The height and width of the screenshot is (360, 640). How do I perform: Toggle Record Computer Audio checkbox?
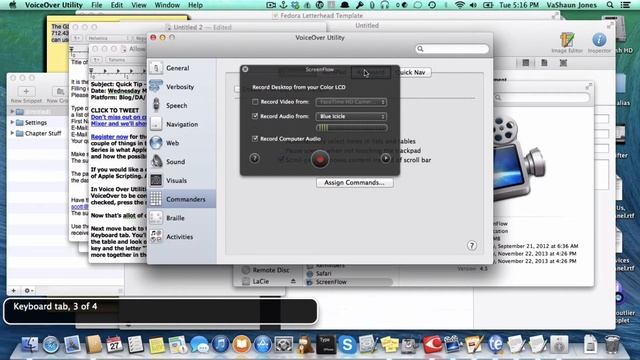pyautogui.click(x=255, y=139)
